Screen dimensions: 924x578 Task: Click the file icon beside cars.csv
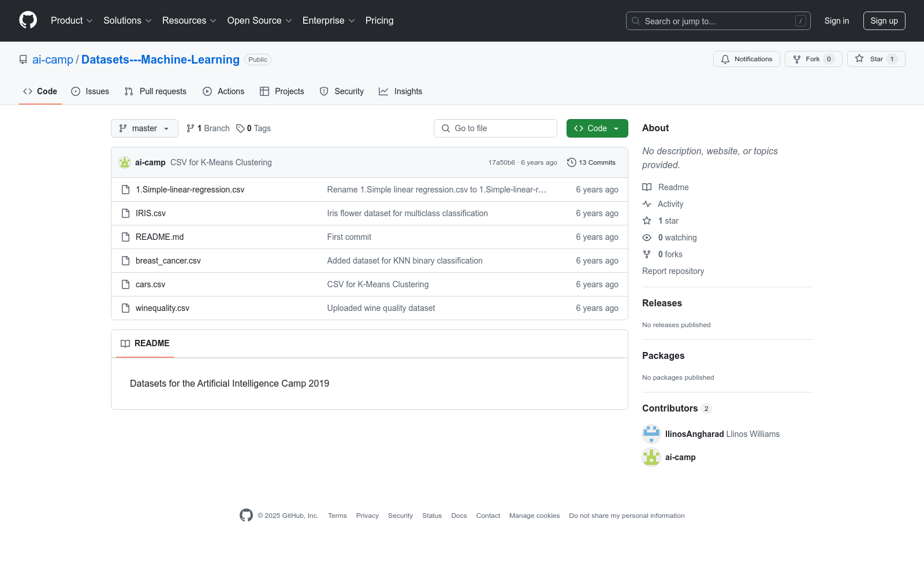125,284
